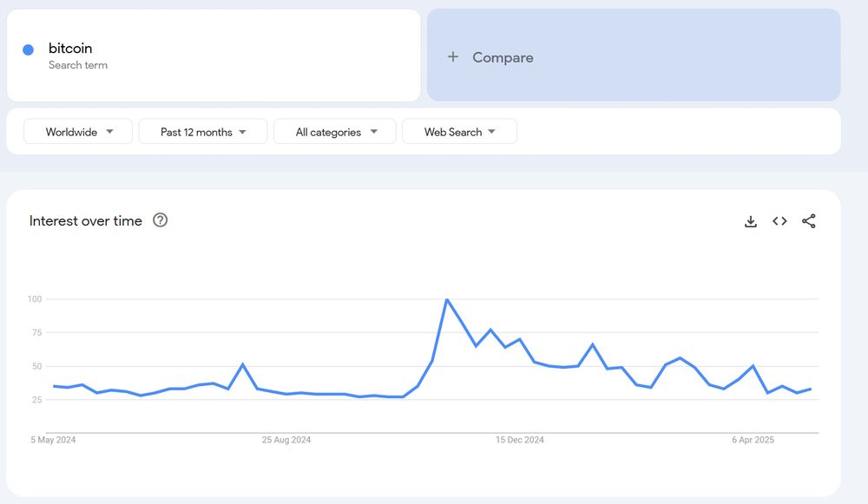Click the plus icon in Compare
This screenshot has height=504, width=868.
point(453,56)
